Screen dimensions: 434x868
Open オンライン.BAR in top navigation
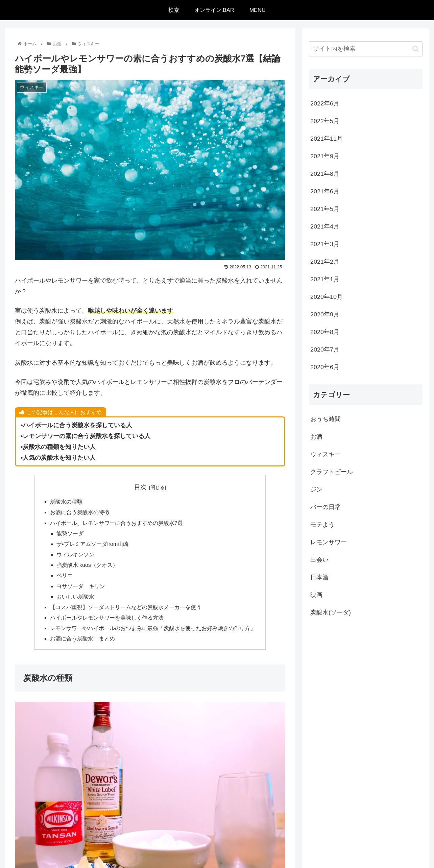214,10
